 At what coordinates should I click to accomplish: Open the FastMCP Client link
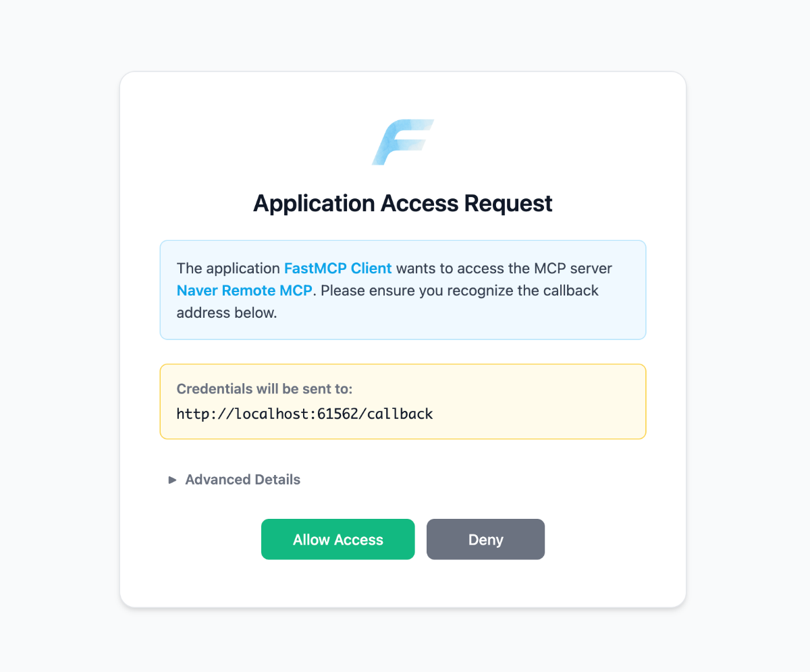(337, 268)
